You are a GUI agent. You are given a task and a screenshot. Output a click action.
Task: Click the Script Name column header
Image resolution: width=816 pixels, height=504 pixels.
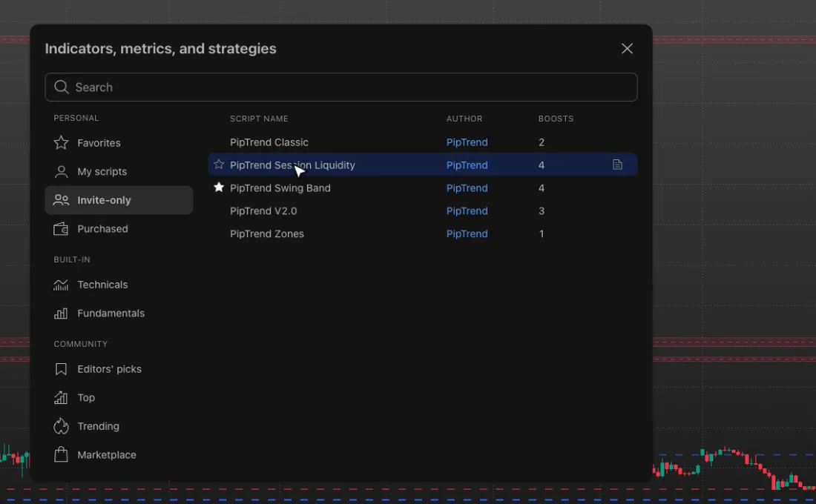pyautogui.click(x=259, y=119)
